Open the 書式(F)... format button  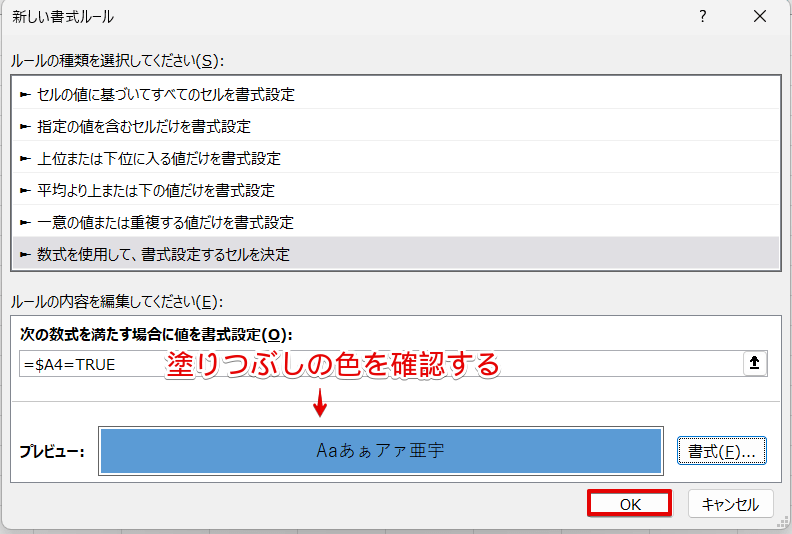(x=722, y=451)
